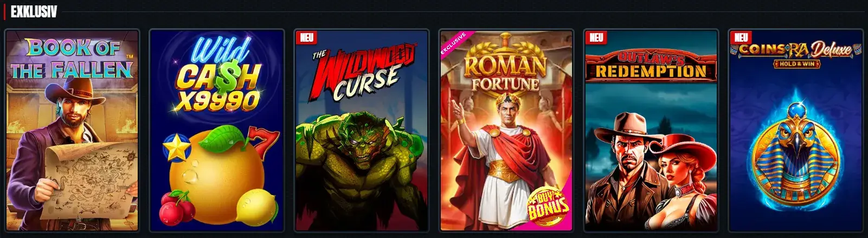Click the EXKLUSIV section heading
Image resolution: width=868 pixels, height=238 pixels.
34,12
